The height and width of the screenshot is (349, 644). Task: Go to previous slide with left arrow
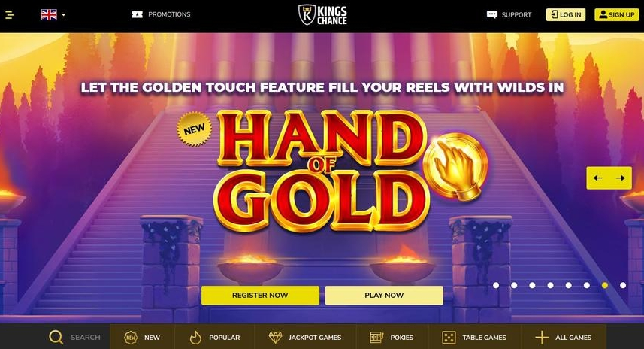(x=597, y=178)
